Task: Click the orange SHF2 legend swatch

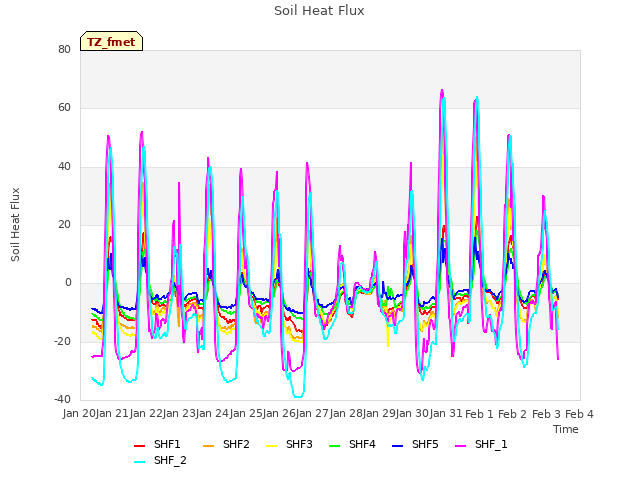Action: [x=209, y=446]
